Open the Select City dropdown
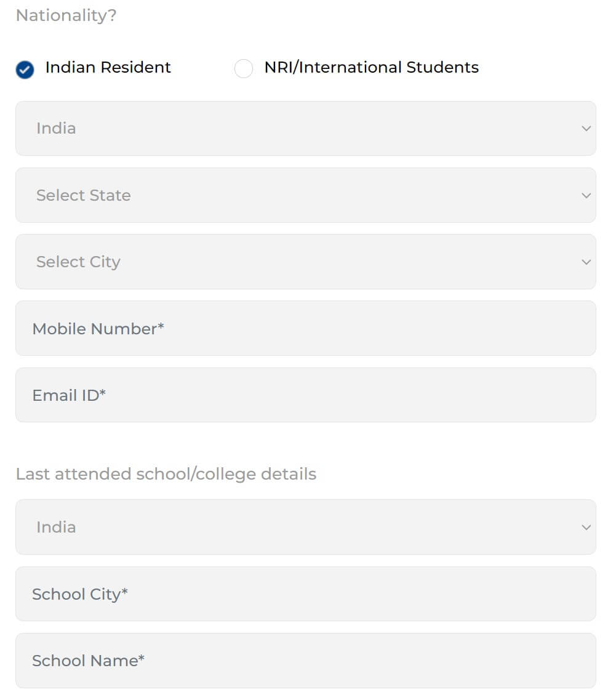This screenshot has width=608, height=700. tap(306, 262)
